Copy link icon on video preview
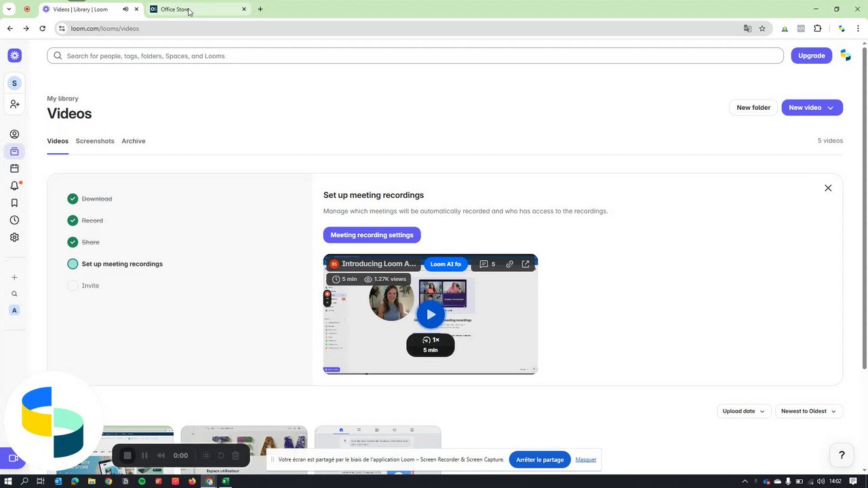The height and width of the screenshot is (488, 868). pos(509,264)
